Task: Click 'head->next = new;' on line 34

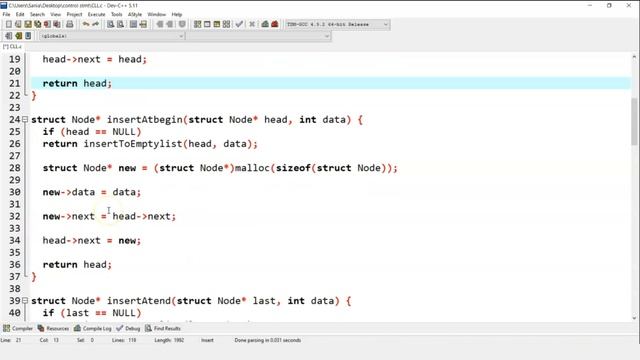Action: (92, 240)
